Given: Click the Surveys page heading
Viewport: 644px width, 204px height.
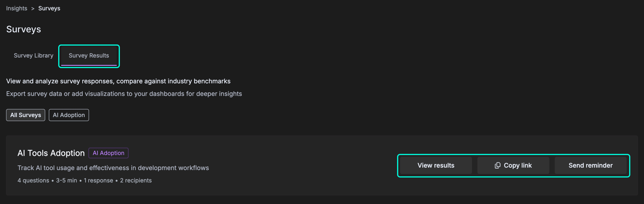Looking at the screenshot, I should pyautogui.click(x=24, y=29).
